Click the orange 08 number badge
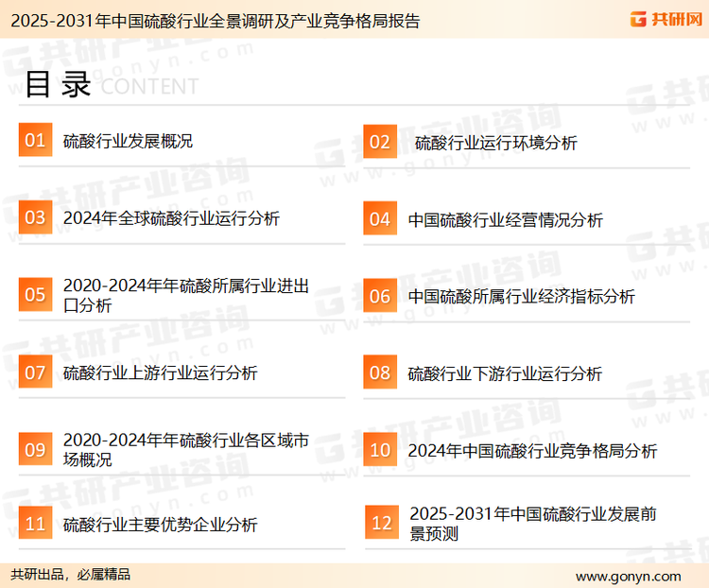The image size is (709, 588). 380,372
